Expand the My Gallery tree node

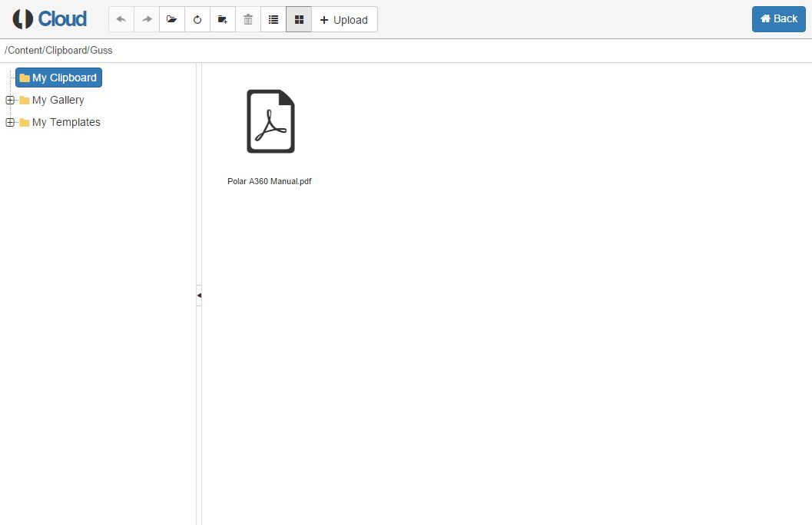point(10,100)
